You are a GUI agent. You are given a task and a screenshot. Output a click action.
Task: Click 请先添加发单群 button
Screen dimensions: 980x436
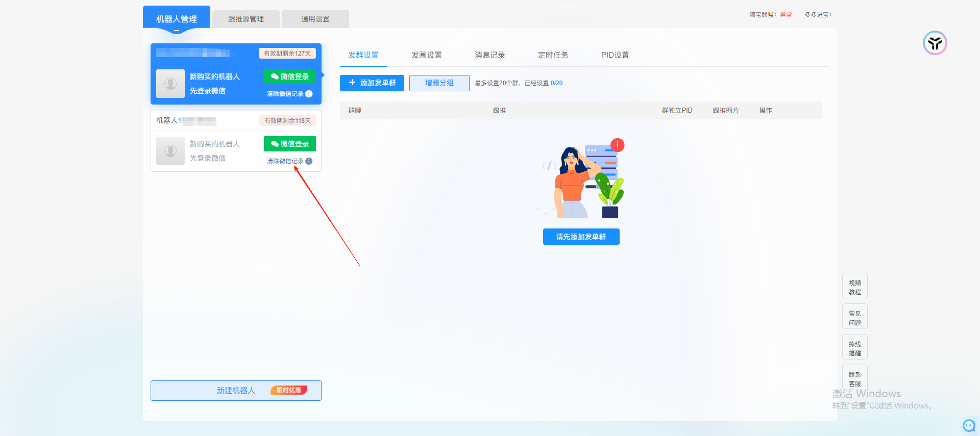coord(581,237)
